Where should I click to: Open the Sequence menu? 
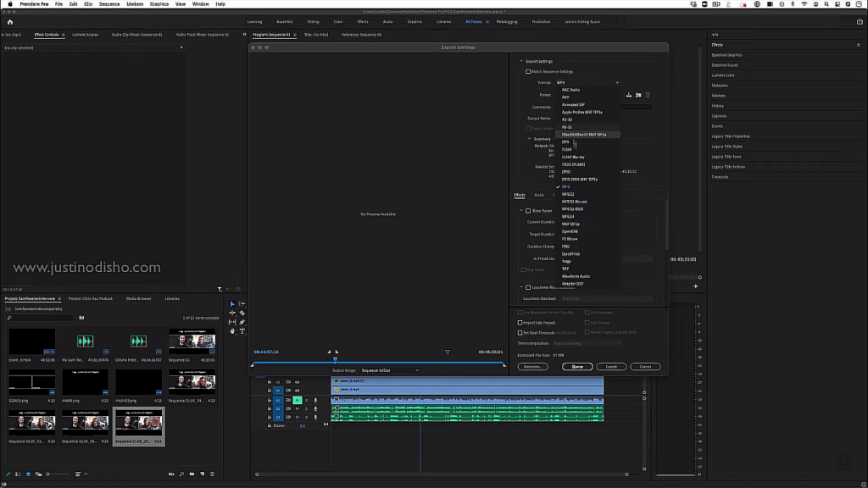[109, 4]
